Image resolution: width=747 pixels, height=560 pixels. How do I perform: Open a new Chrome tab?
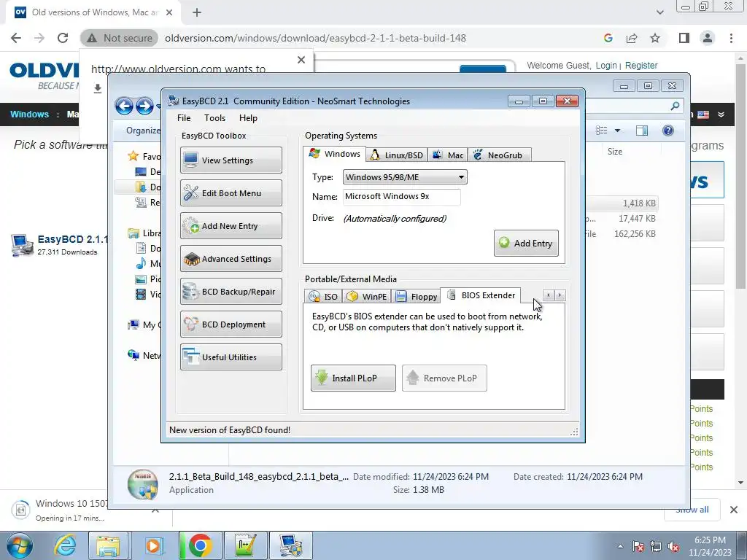197,13
